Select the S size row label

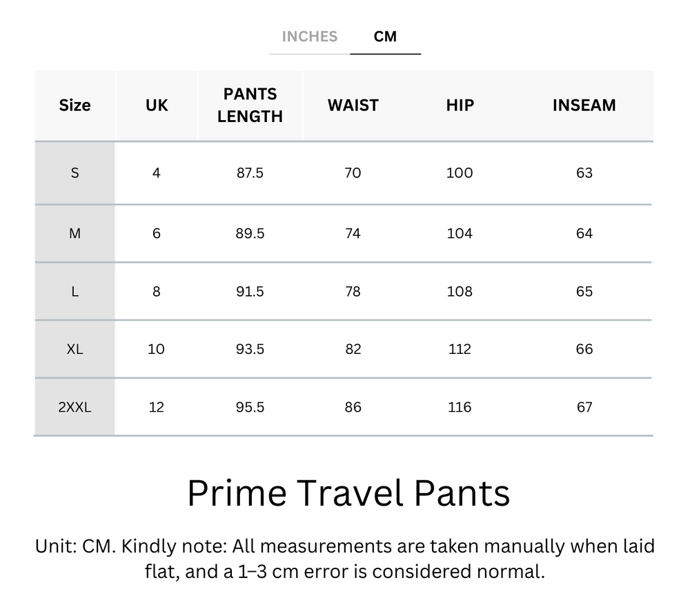click(x=74, y=173)
